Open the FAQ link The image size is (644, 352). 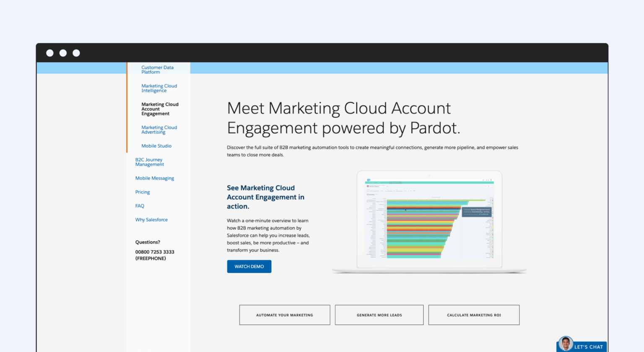(x=140, y=206)
